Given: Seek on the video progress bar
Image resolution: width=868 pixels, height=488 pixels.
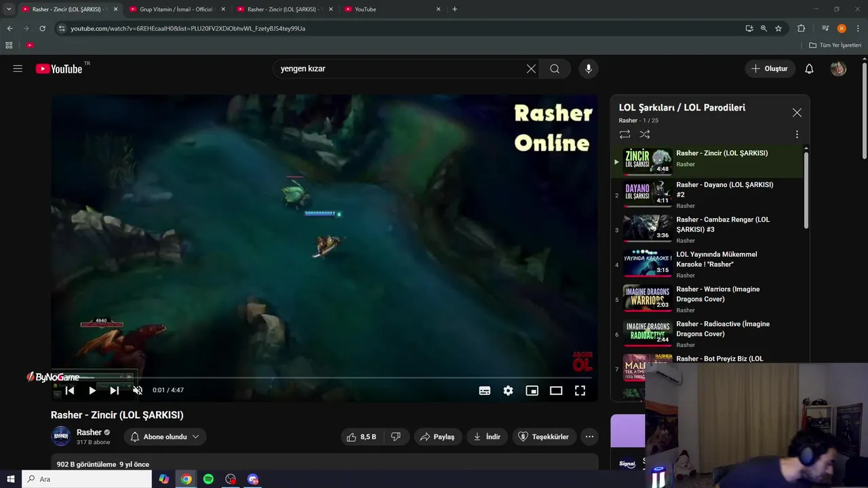Looking at the screenshot, I should pyautogui.click(x=325, y=378).
